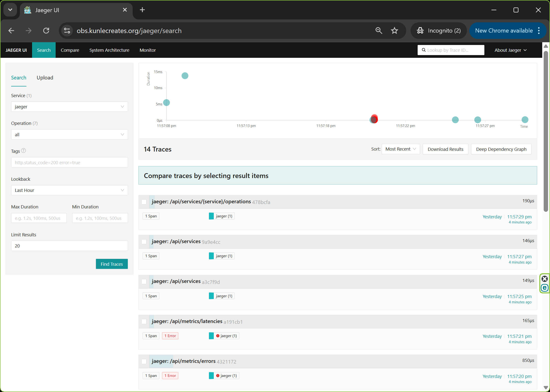550x392 pixels.
Task: Click the scroll-down arrow of the page scrollbar
Action: 546,387
